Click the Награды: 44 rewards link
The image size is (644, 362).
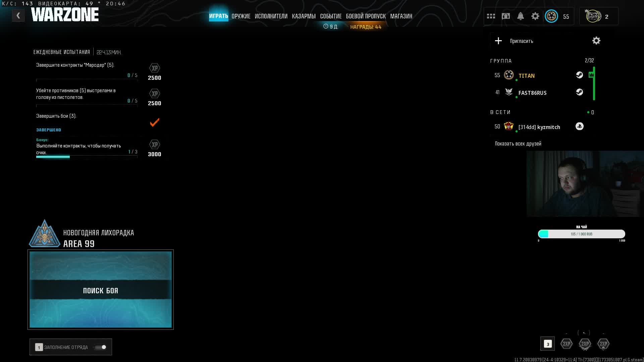[x=366, y=27]
